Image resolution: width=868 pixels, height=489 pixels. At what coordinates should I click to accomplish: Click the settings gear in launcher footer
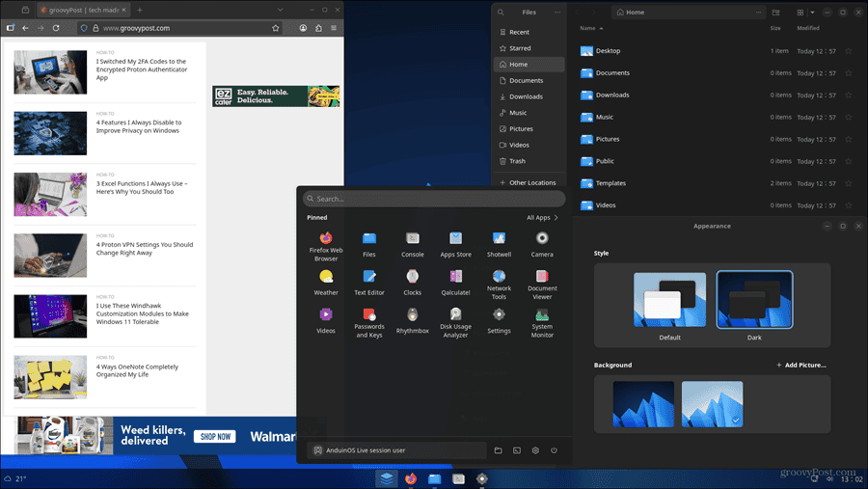pos(535,450)
